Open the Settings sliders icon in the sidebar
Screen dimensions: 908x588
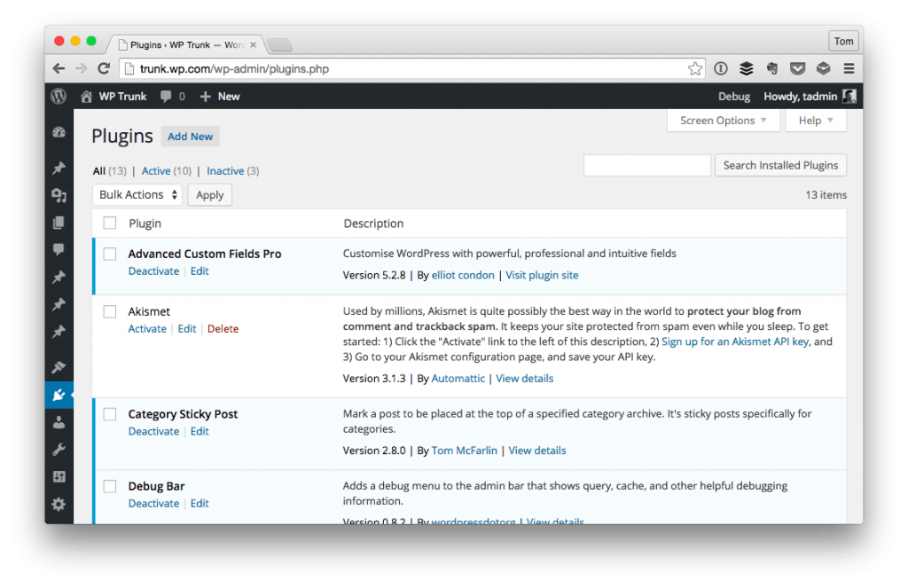coord(59,477)
